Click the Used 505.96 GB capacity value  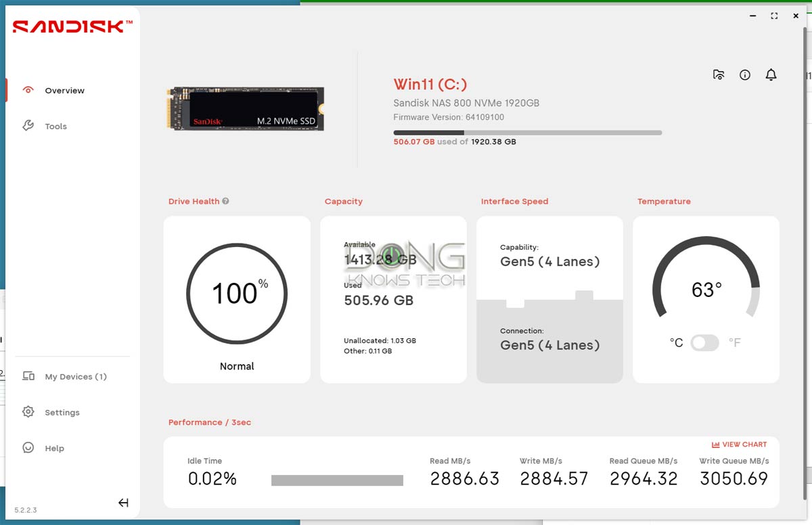pyautogui.click(x=378, y=300)
